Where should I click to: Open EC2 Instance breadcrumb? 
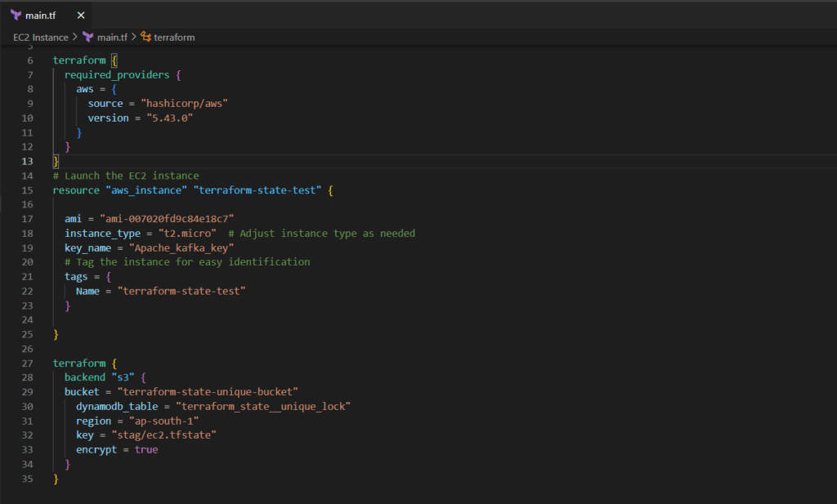(x=41, y=38)
